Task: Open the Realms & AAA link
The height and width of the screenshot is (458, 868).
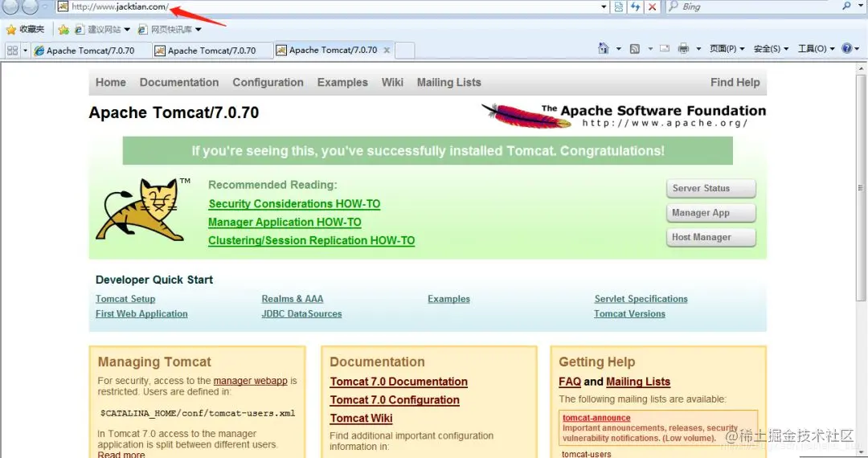Action: point(293,299)
